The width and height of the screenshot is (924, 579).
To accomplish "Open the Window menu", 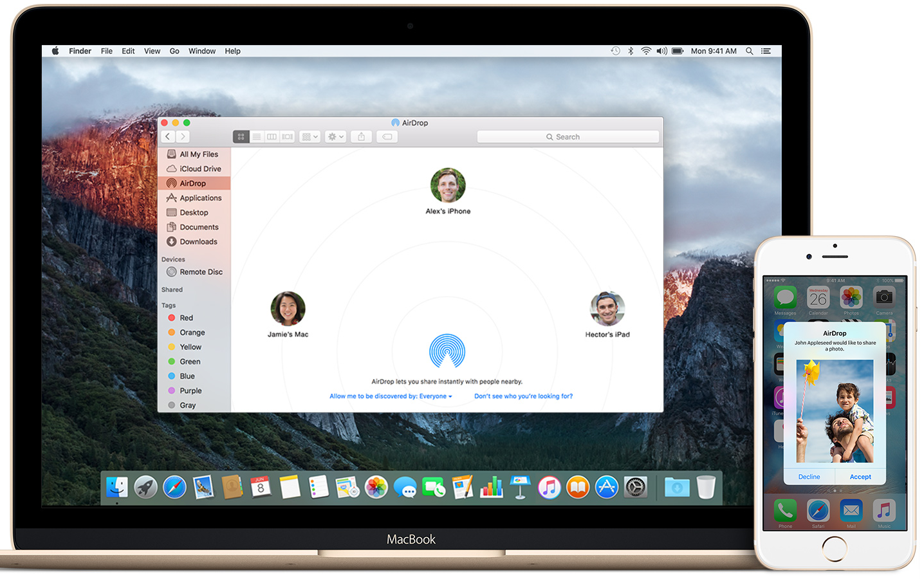I will pos(202,51).
